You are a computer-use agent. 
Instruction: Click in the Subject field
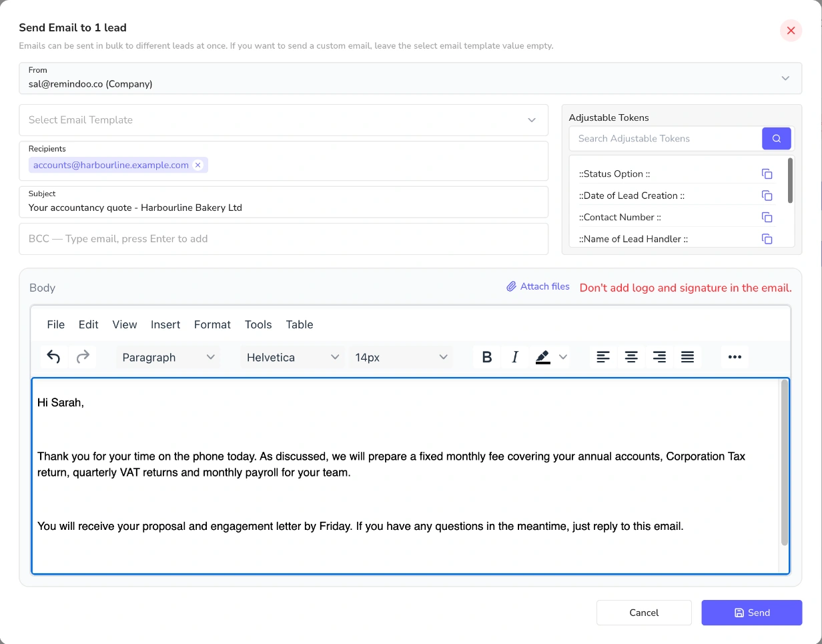(x=284, y=202)
